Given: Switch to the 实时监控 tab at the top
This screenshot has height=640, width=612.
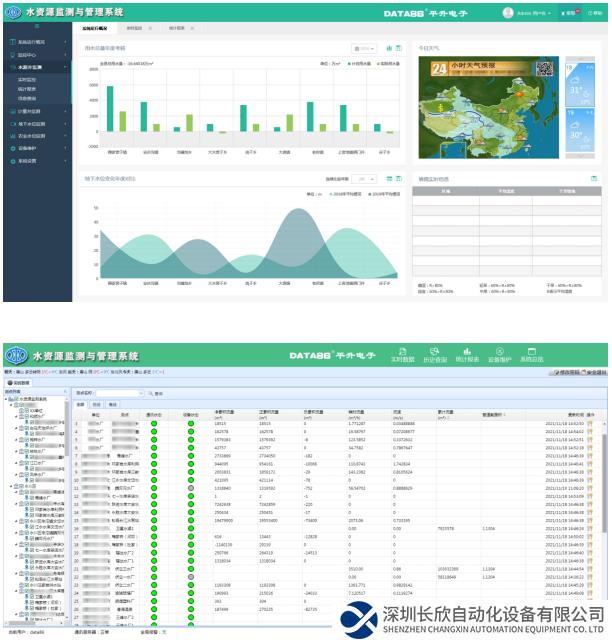Looking at the screenshot, I should click(134, 28).
